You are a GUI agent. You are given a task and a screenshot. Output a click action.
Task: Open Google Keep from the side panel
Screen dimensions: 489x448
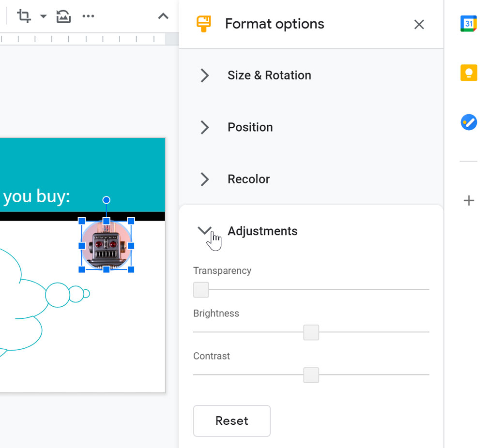[x=468, y=73]
